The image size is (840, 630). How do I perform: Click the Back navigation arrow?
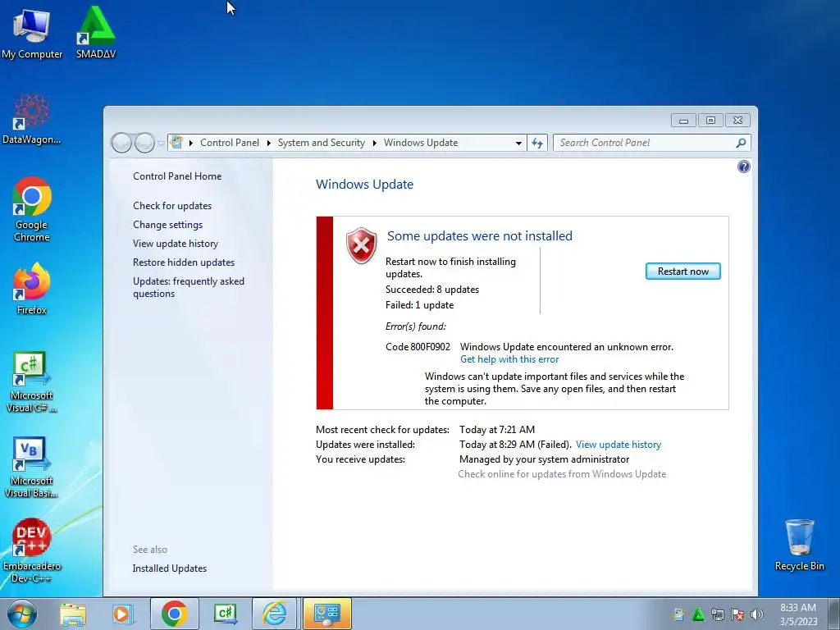tap(121, 143)
